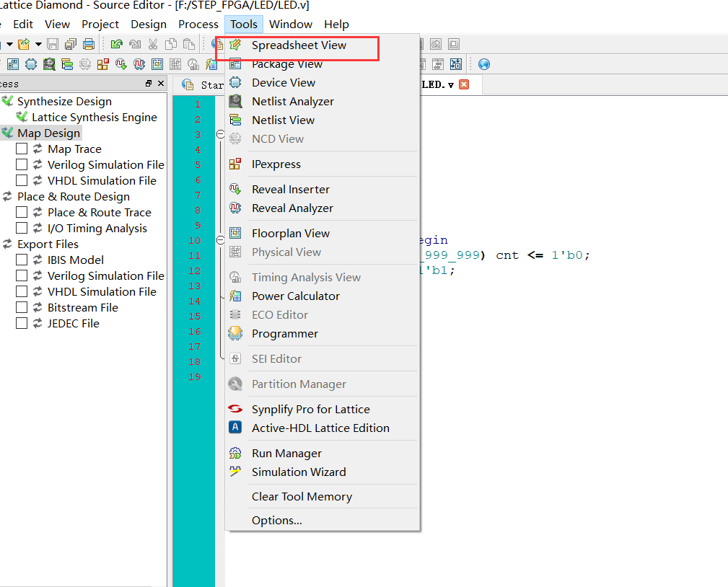Image resolution: width=728 pixels, height=587 pixels.
Task: Open the Edit menu
Action: pos(23,24)
